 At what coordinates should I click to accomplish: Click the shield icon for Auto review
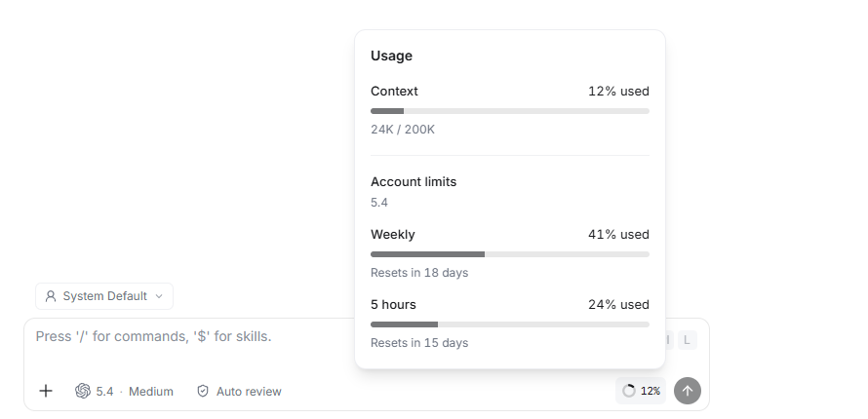coord(203,392)
